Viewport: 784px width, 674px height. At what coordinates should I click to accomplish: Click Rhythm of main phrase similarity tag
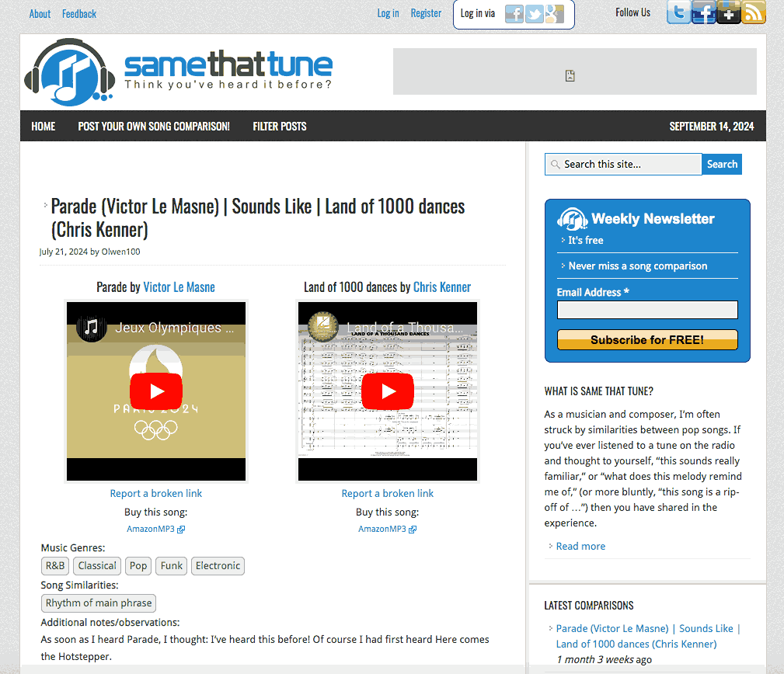(x=99, y=603)
